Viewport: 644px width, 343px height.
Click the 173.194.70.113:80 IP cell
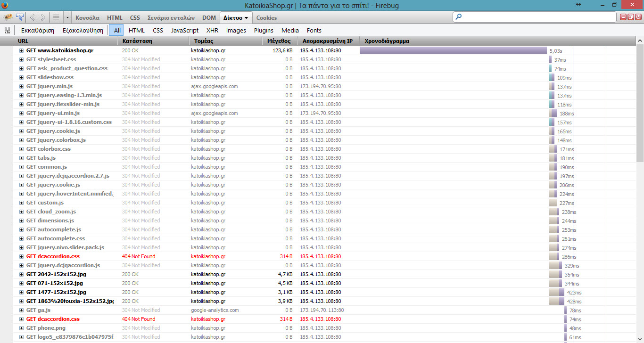(322, 310)
